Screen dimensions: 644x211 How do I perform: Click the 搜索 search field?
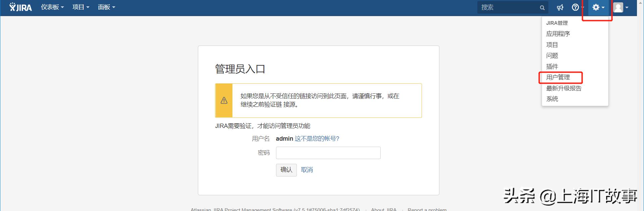[513, 7]
